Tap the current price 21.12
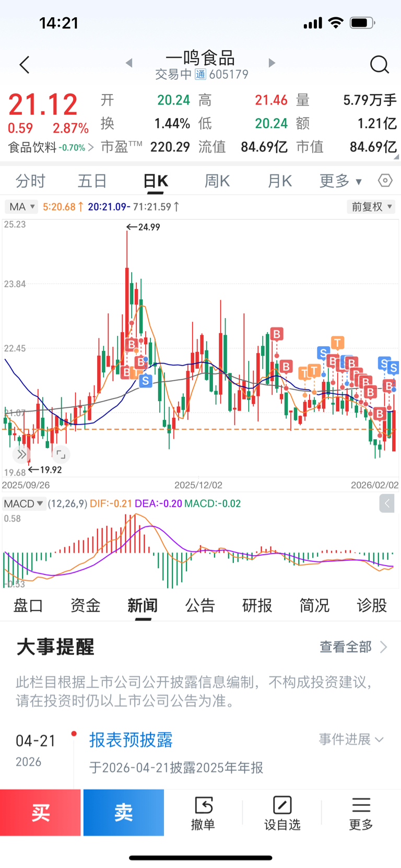401x868 pixels. [43, 105]
